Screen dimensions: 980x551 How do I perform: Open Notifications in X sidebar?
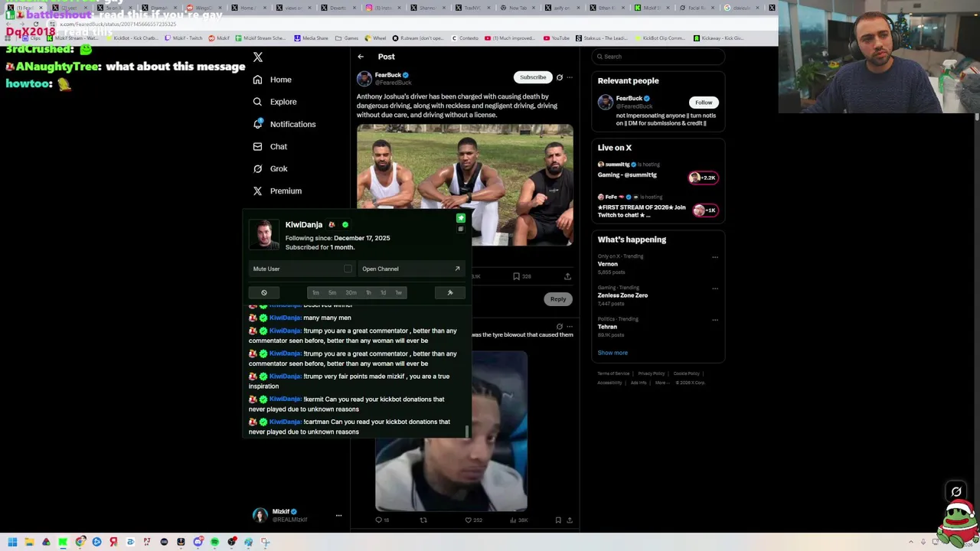point(284,124)
